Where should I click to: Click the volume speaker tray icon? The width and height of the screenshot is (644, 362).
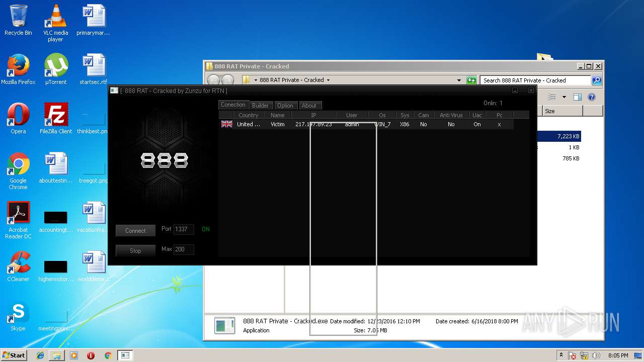point(597,355)
